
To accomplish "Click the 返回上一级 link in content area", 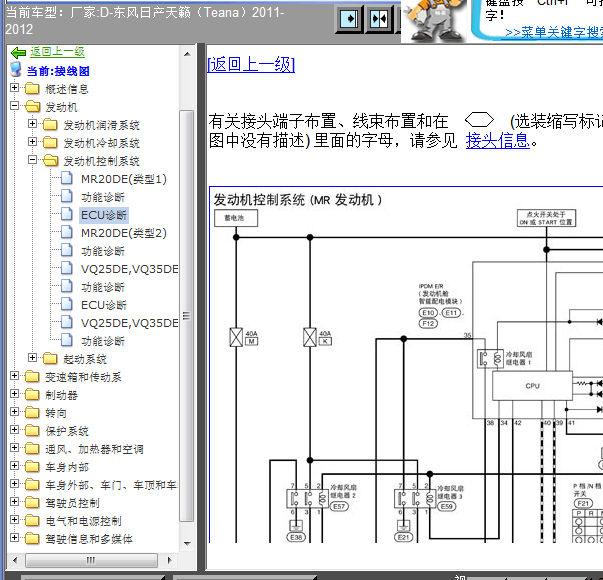I will coord(251,64).
